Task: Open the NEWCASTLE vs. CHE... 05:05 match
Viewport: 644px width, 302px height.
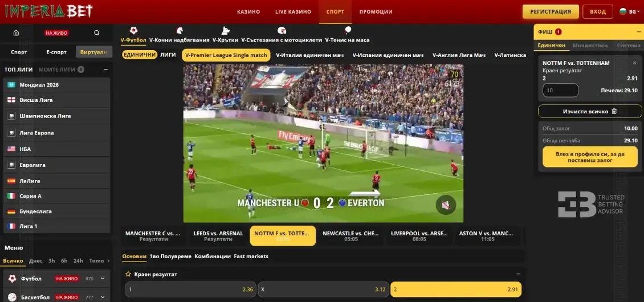Action: click(350, 236)
